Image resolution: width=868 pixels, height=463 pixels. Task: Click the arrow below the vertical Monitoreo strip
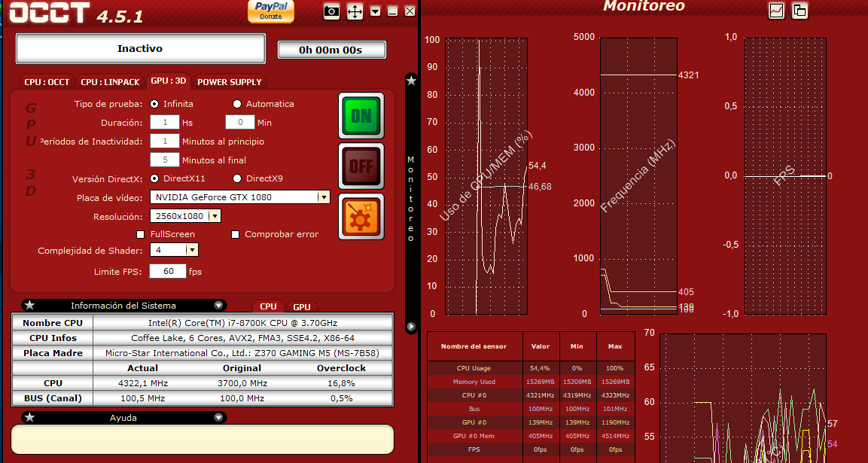tap(411, 327)
